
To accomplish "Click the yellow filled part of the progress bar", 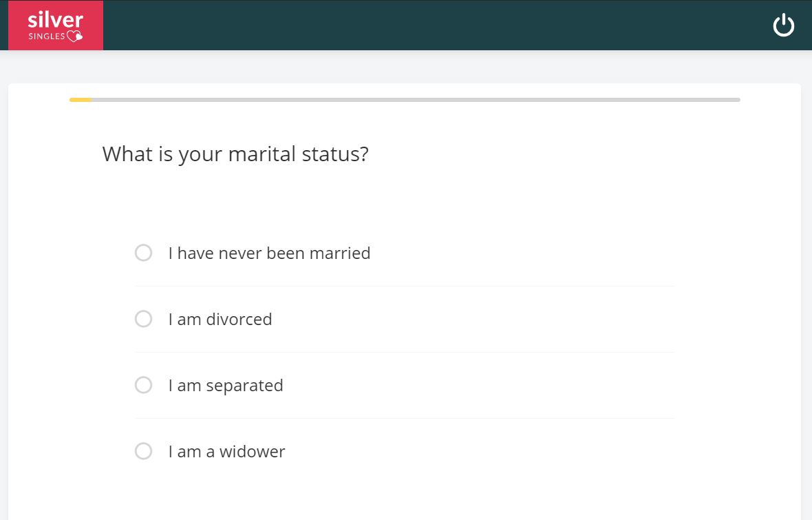I will click(81, 100).
